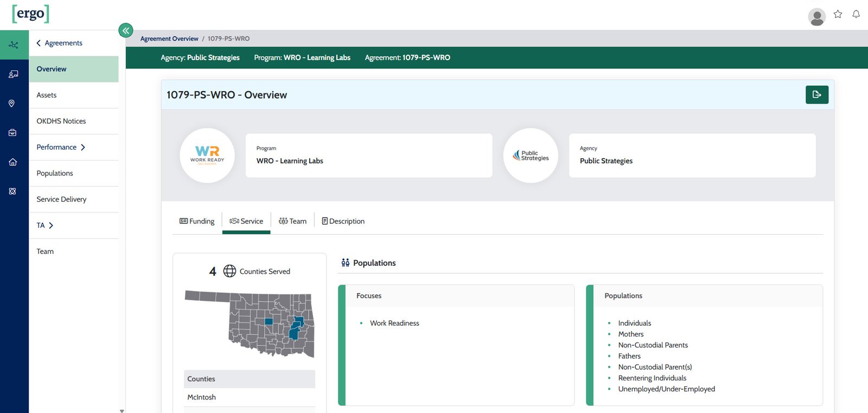Image resolution: width=868 pixels, height=413 pixels.
Task: Go back to Agreements
Action: click(x=59, y=43)
